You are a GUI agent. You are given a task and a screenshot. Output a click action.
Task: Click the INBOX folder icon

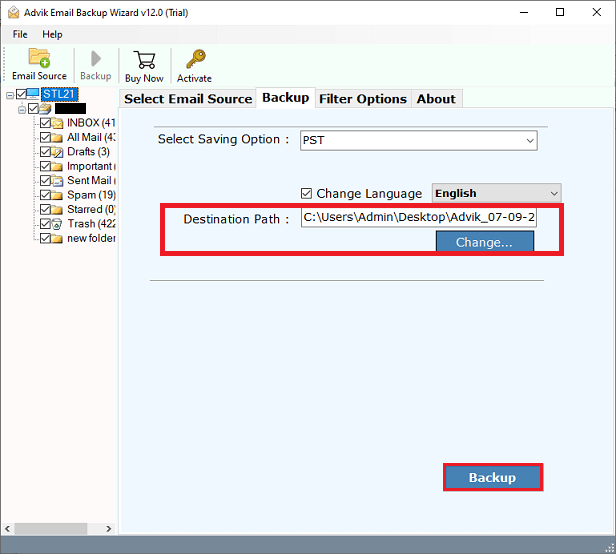pyautogui.click(x=57, y=123)
